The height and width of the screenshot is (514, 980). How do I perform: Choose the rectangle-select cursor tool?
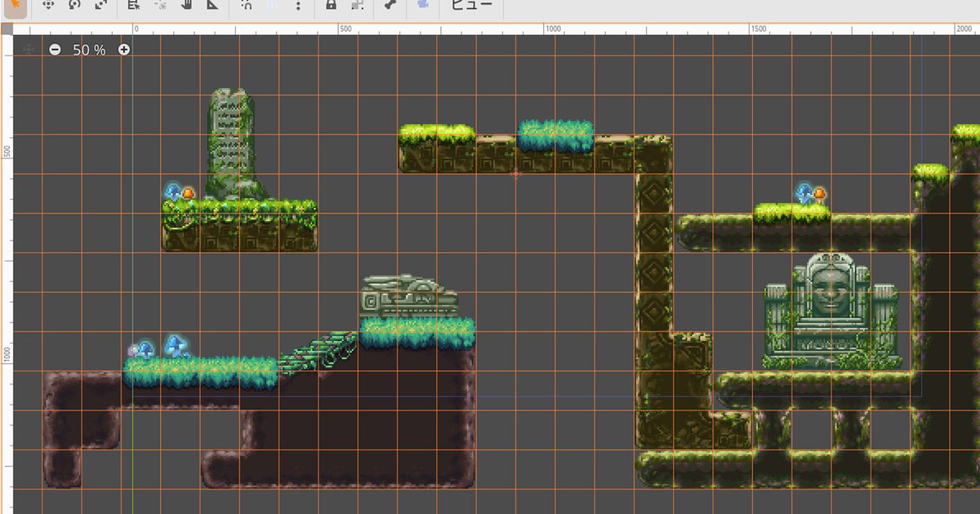coord(135,5)
